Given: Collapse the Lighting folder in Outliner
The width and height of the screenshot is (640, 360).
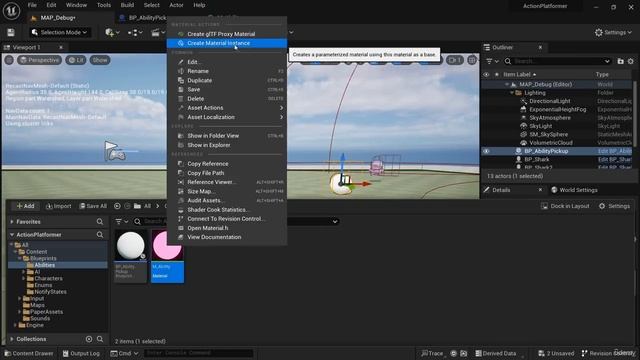Looking at the screenshot, I should tap(512, 93).
